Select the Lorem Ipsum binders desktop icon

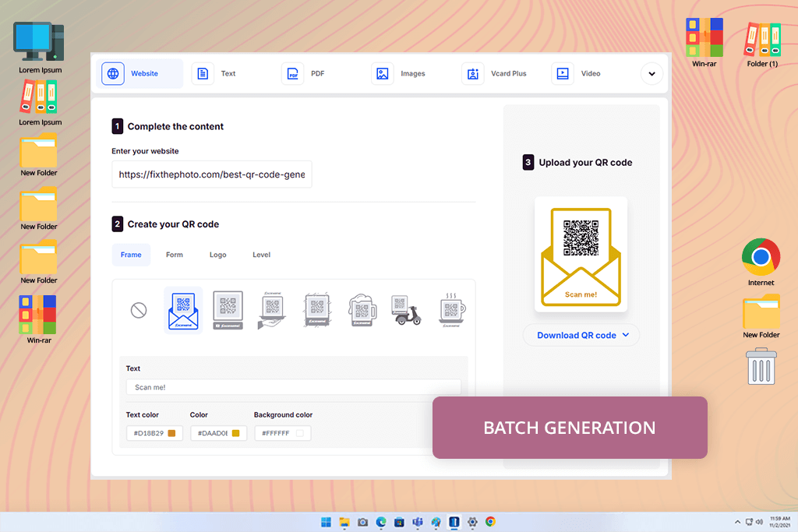40,103
